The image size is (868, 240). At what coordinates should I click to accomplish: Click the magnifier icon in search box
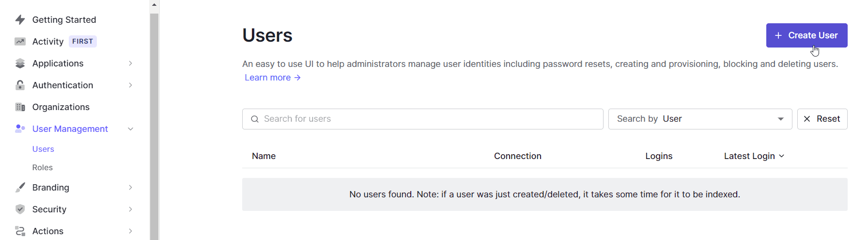[255, 119]
